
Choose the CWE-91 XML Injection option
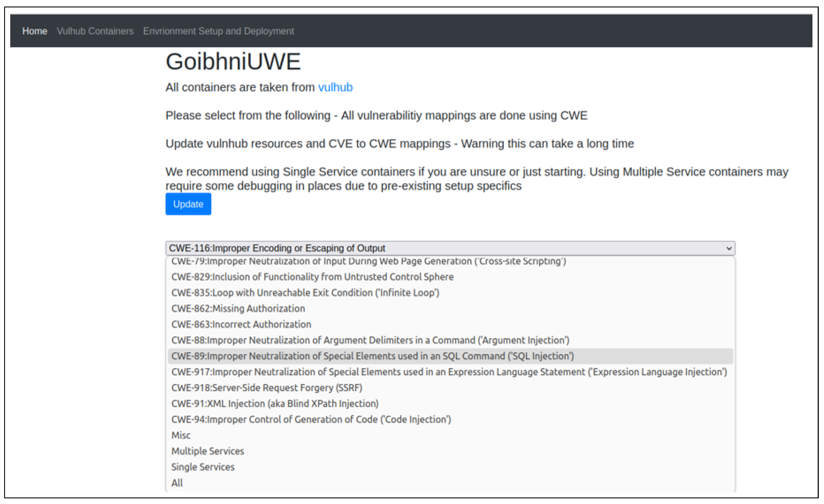(275, 404)
